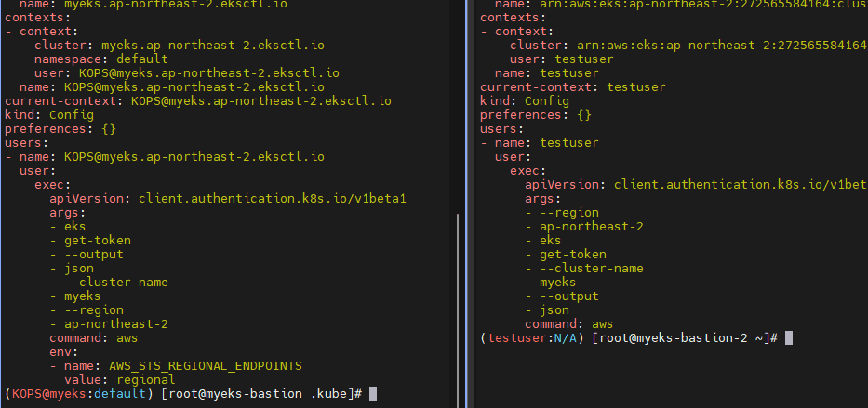Click the 'env:' key in the left pane
868x408 pixels.
tap(63, 351)
